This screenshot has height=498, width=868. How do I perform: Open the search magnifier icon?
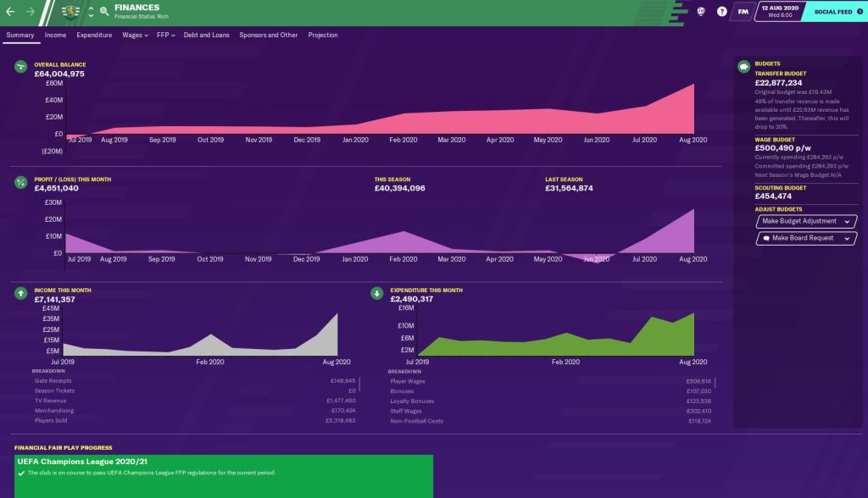(104, 12)
